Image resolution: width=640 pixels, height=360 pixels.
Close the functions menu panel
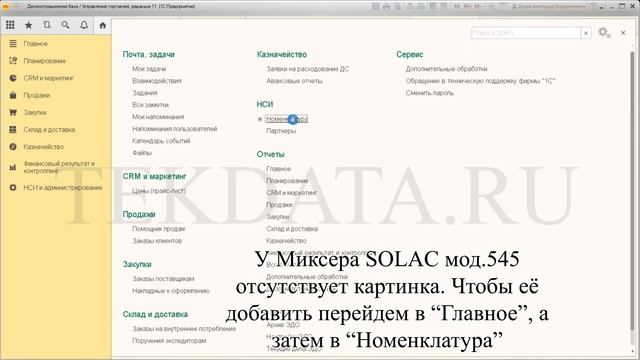click(623, 33)
